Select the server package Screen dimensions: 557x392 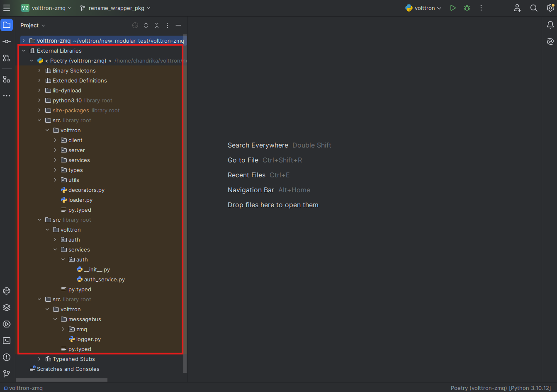pos(76,150)
